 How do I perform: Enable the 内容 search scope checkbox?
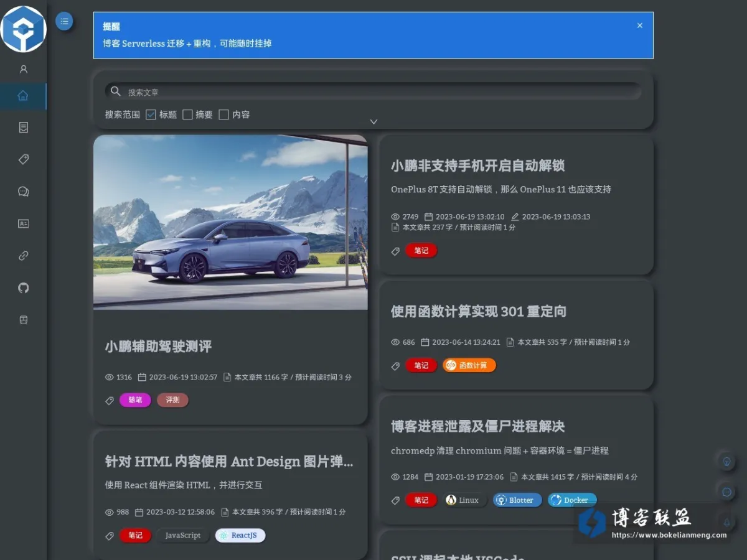(224, 114)
